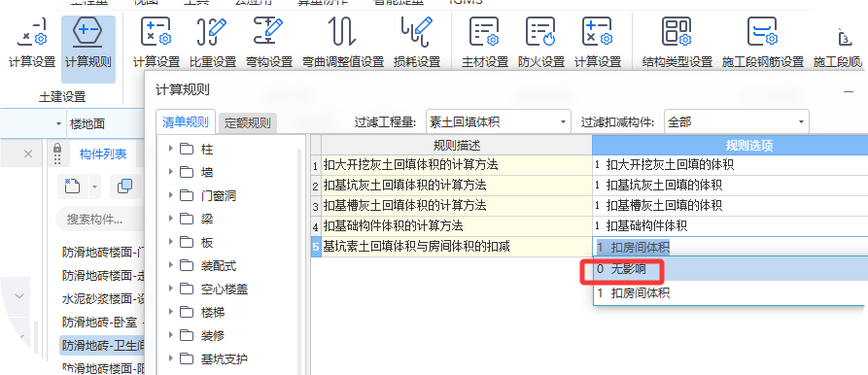The height and width of the screenshot is (375, 868).
Task: Select the 空心楼盖 folder
Action: (224, 289)
